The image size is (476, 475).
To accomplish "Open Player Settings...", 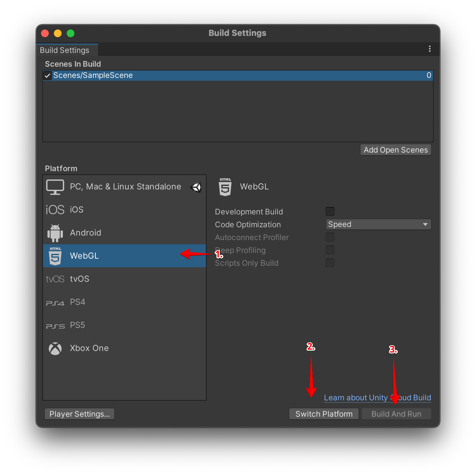I will coord(80,414).
